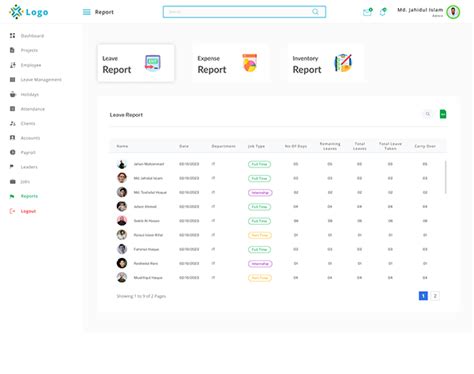Click the Total Leave Taken column header

click(x=390, y=146)
